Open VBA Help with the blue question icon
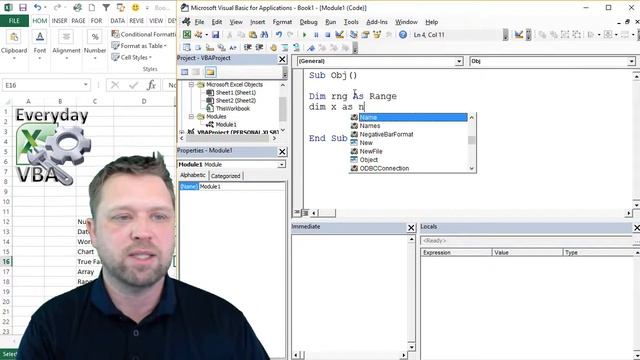This screenshot has height=360, width=640. 403,35
